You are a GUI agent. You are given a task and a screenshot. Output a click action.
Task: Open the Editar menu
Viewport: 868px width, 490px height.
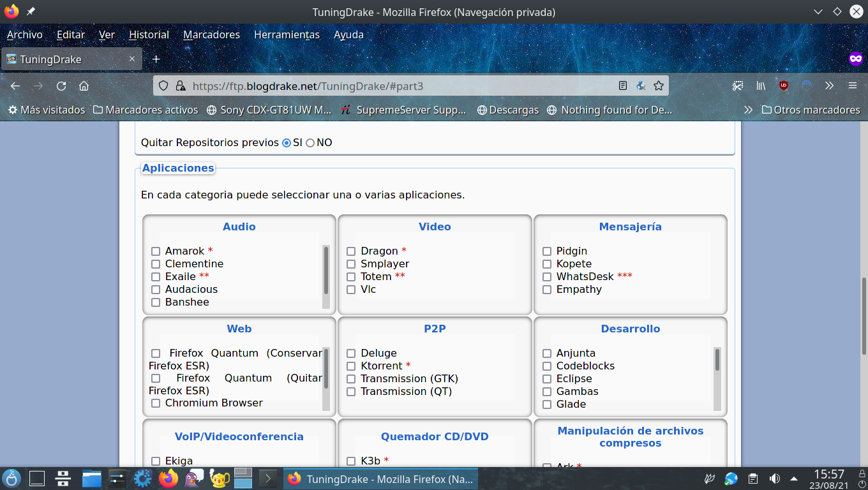click(71, 34)
